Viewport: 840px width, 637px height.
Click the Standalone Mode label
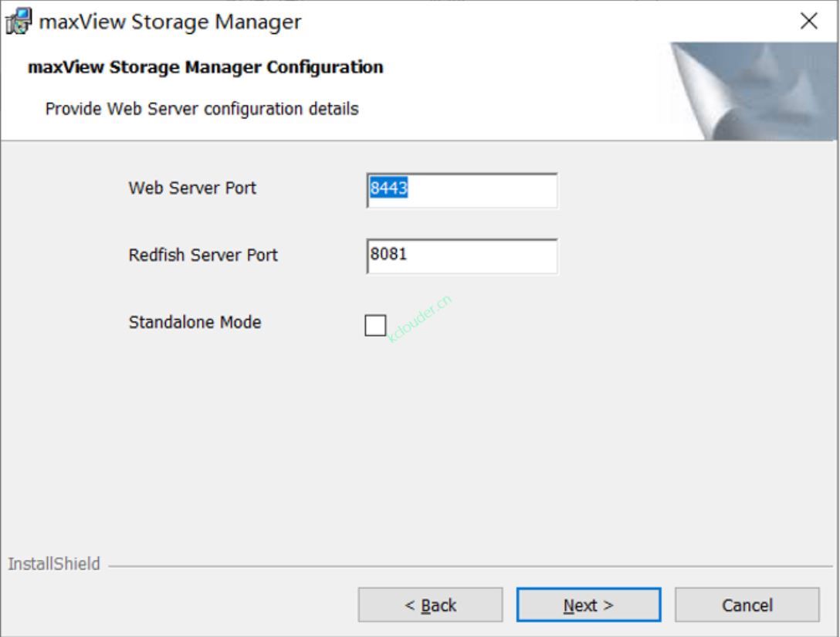pos(195,322)
